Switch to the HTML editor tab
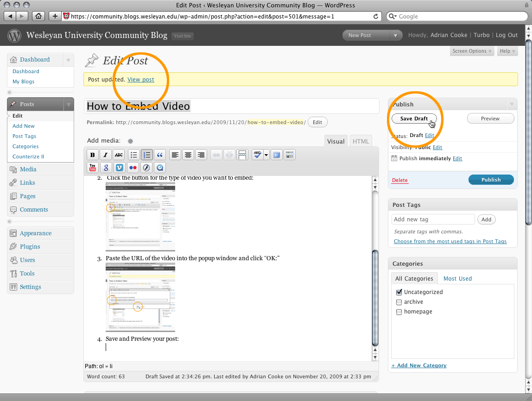 (361, 141)
